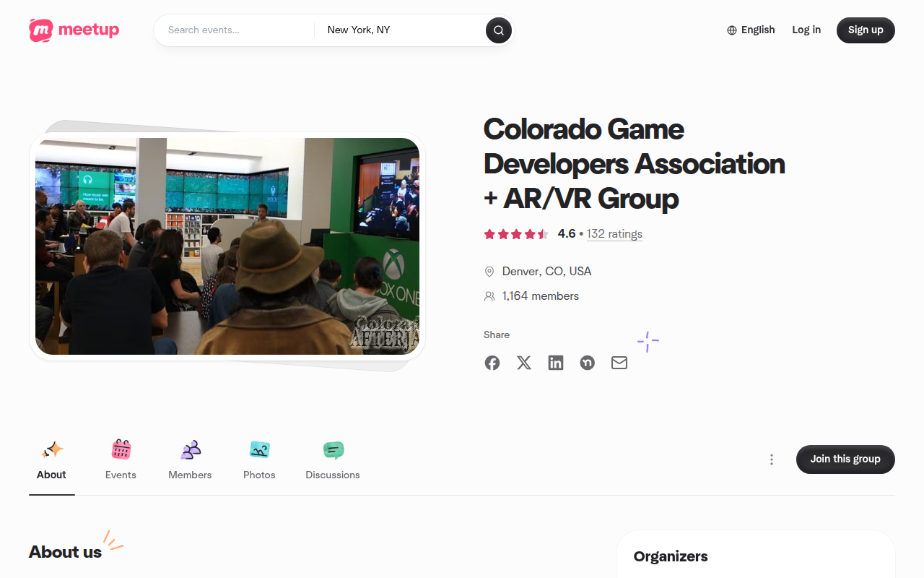
Task: Open the 132 ratings link
Action: tap(614, 234)
